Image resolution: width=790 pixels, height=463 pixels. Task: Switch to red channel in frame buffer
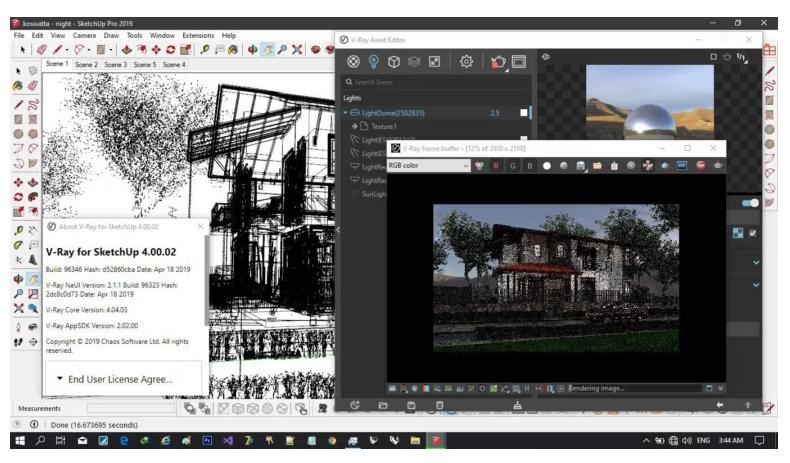click(494, 165)
